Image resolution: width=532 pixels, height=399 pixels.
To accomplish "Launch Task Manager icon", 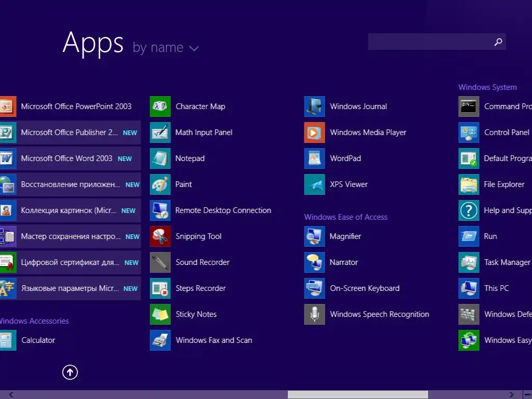I will (469, 262).
